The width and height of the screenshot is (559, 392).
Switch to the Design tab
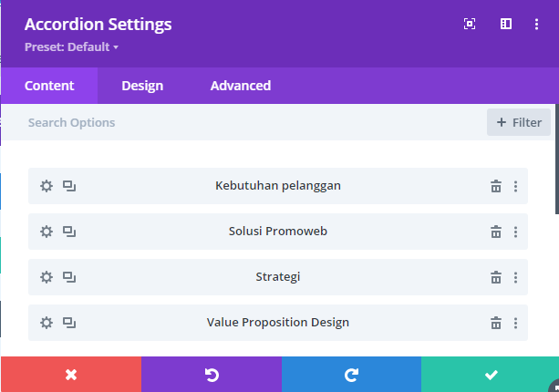click(x=142, y=86)
